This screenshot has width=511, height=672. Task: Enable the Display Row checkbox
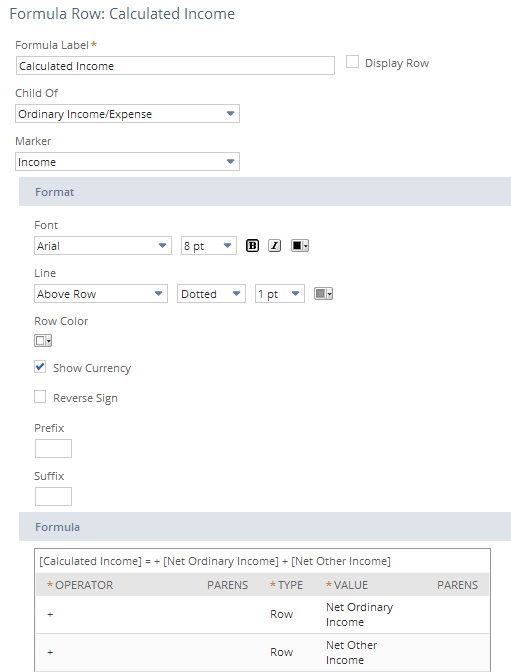pyautogui.click(x=352, y=62)
